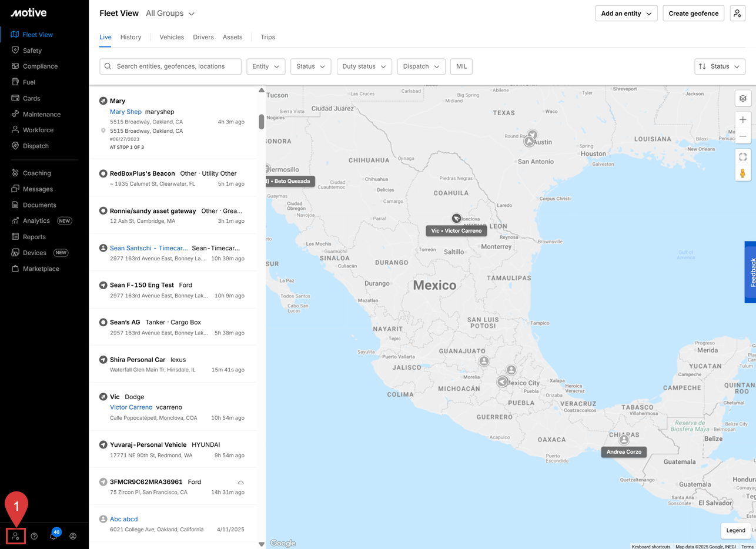Expand the Entity filter dropdown

[266, 66]
